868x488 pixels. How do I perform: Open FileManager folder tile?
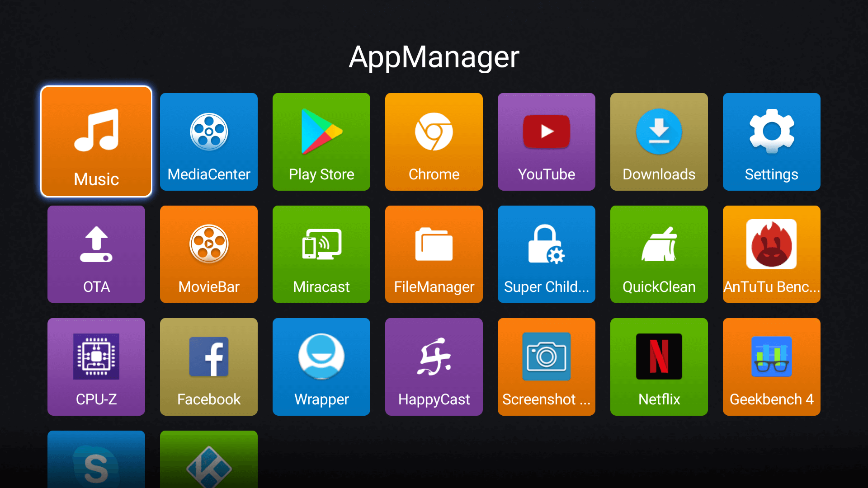point(434,254)
